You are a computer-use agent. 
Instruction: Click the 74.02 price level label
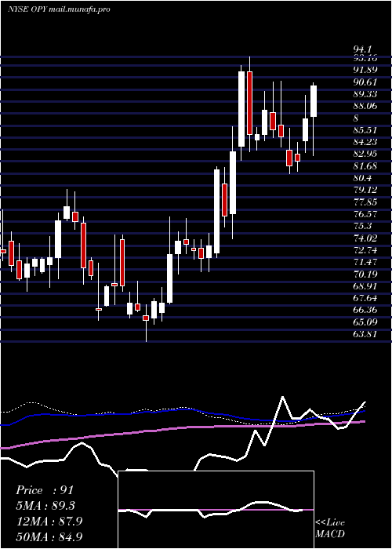(365, 238)
